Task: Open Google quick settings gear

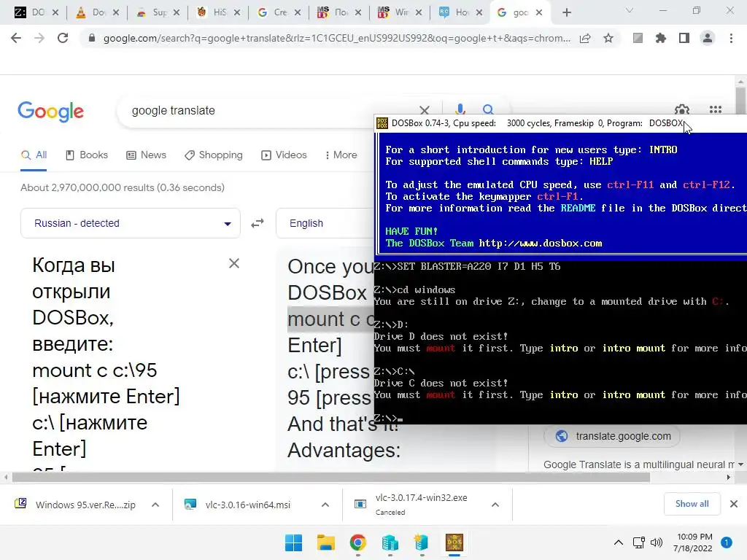Action: (x=682, y=109)
